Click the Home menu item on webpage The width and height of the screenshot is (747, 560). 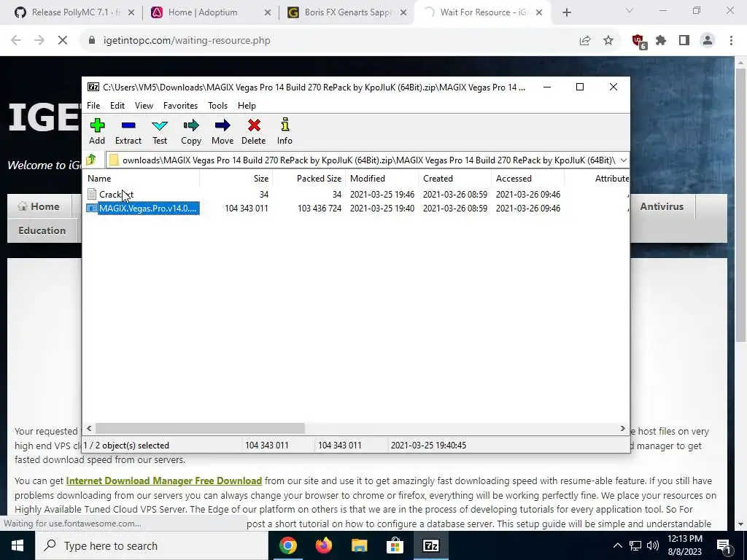(x=39, y=206)
